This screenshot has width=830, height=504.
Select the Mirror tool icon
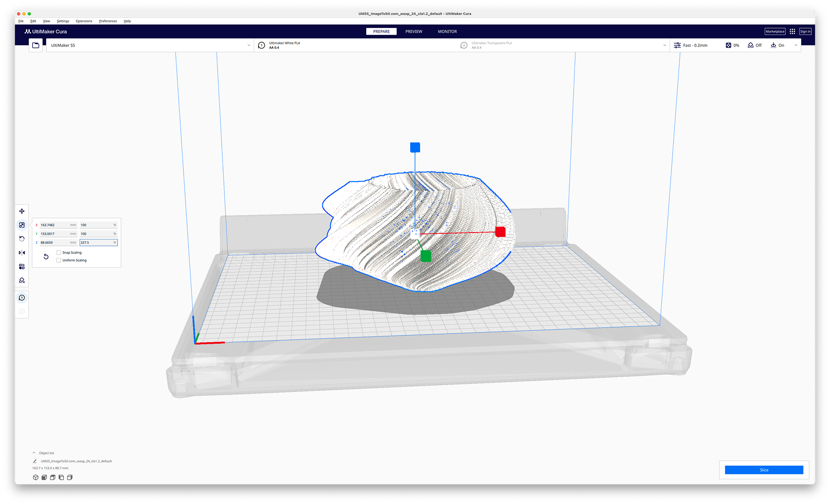pyautogui.click(x=22, y=252)
